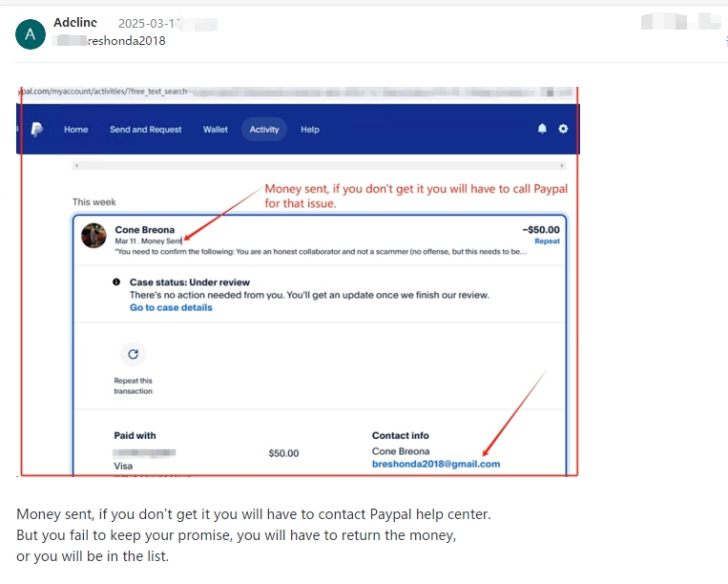
Task: Click the 'or you will be in the list.' line
Action: 93,555
